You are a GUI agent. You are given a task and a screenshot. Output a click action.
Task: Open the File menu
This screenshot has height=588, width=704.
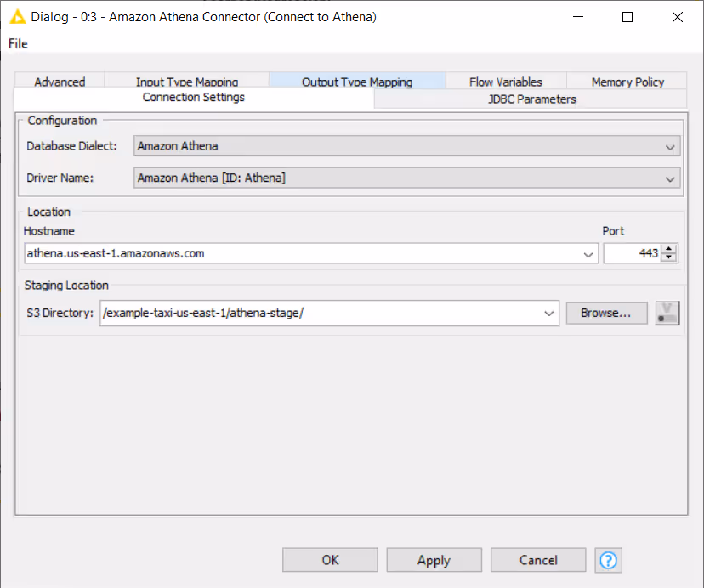(16, 43)
